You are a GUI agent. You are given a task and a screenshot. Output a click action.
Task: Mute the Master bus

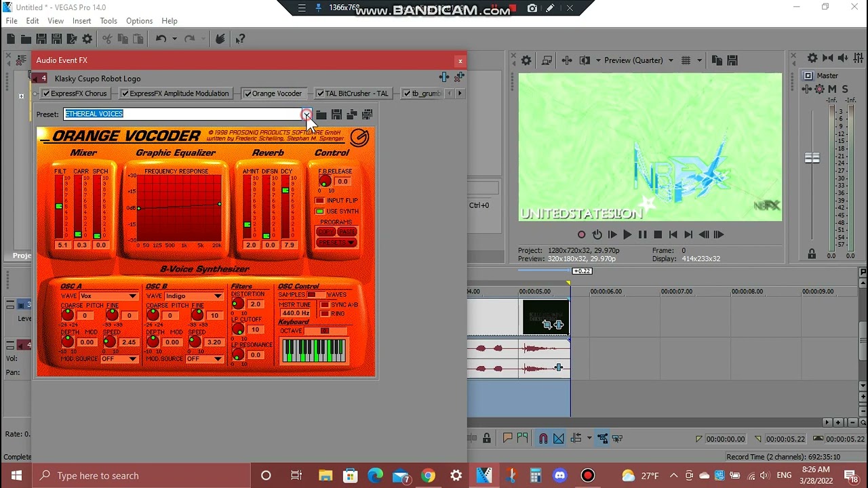coord(832,89)
